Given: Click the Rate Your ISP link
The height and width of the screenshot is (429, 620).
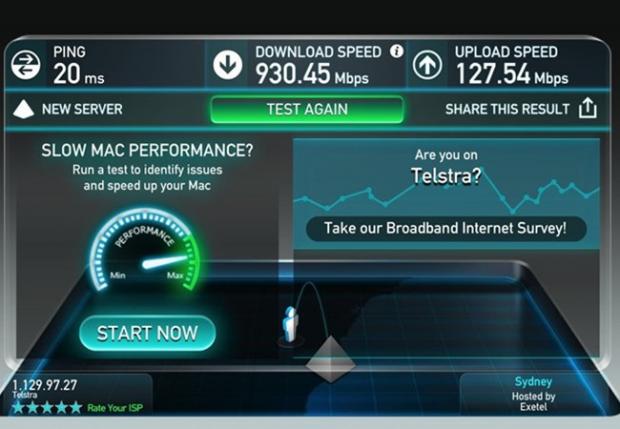Looking at the screenshot, I should tap(115, 408).
